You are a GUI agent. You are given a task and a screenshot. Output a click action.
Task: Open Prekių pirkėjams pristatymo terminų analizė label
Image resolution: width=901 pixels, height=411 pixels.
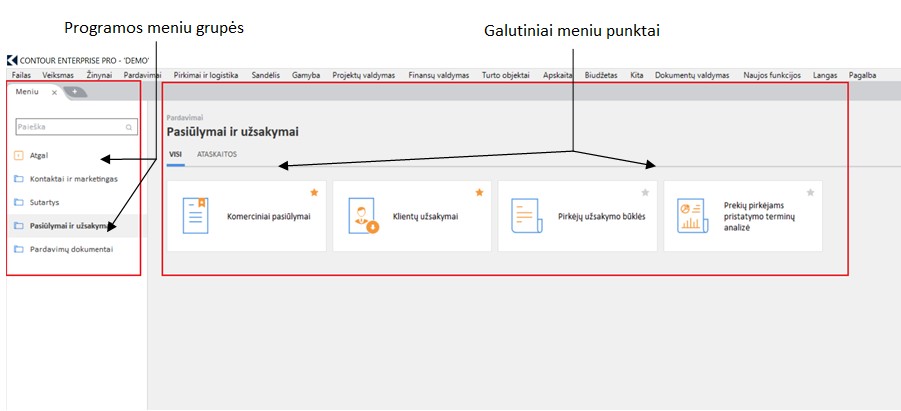759,216
